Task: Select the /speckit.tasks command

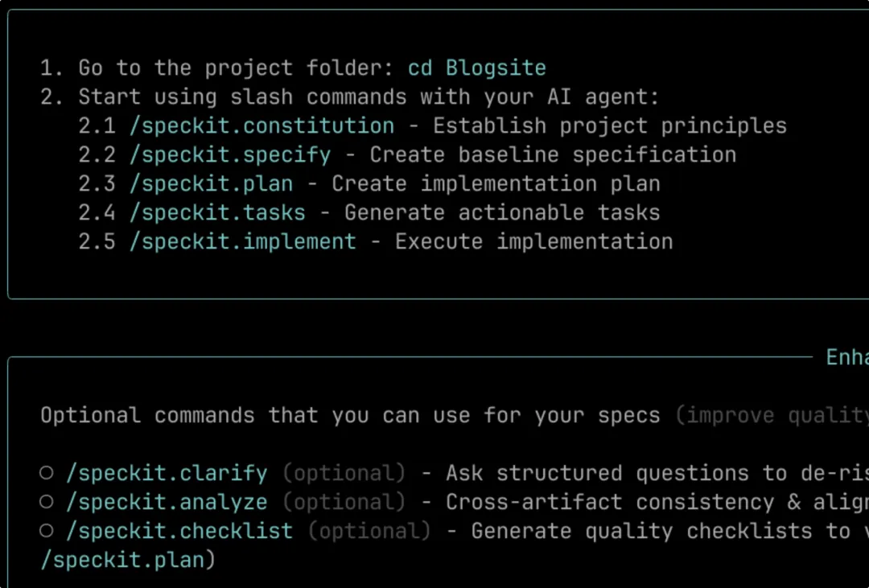Action: tap(217, 213)
